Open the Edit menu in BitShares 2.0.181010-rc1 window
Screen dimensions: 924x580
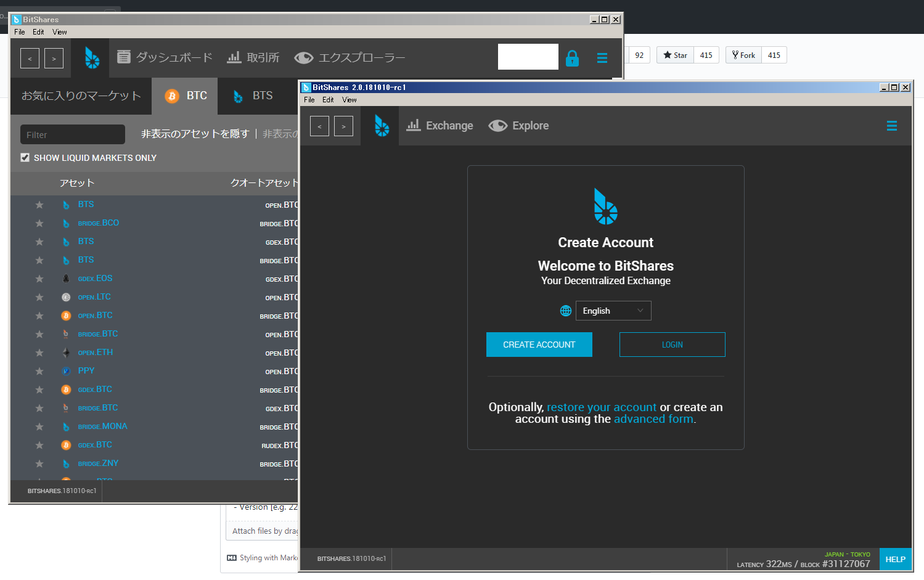tap(328, 100)
